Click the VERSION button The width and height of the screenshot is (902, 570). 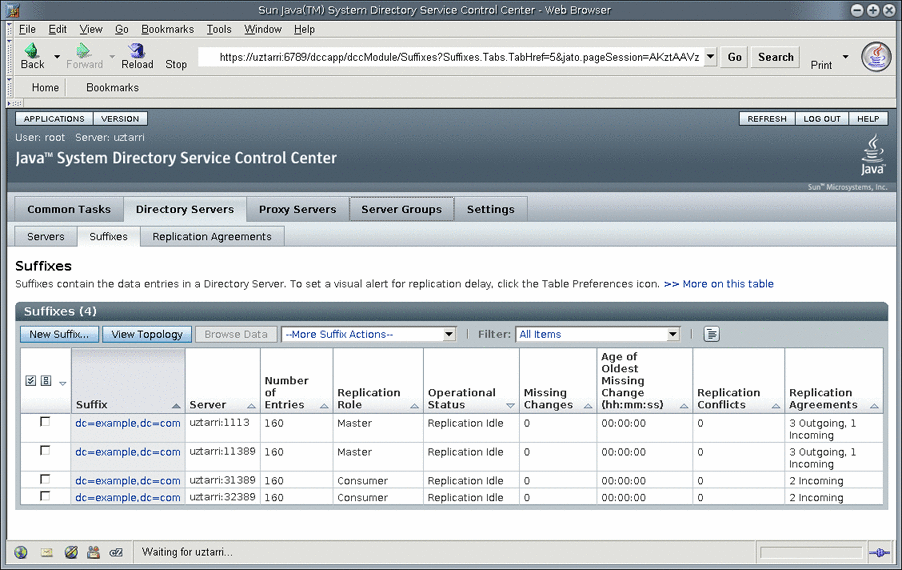tap(120, 118)
